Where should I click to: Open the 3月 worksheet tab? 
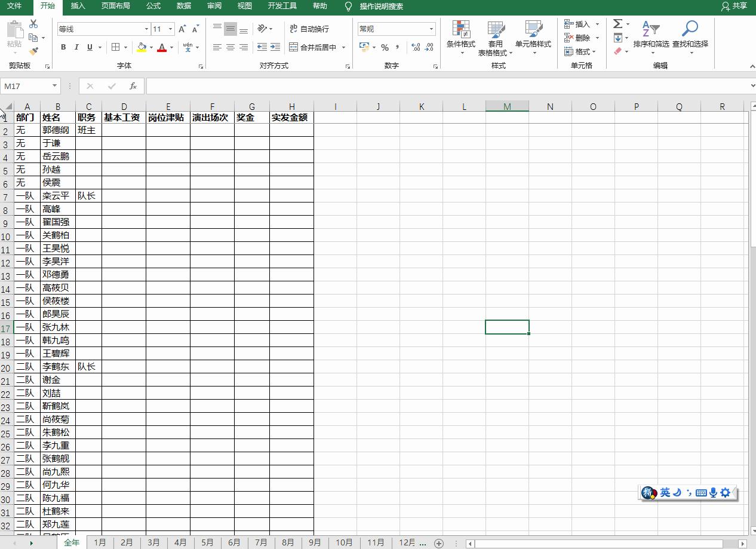153,542
